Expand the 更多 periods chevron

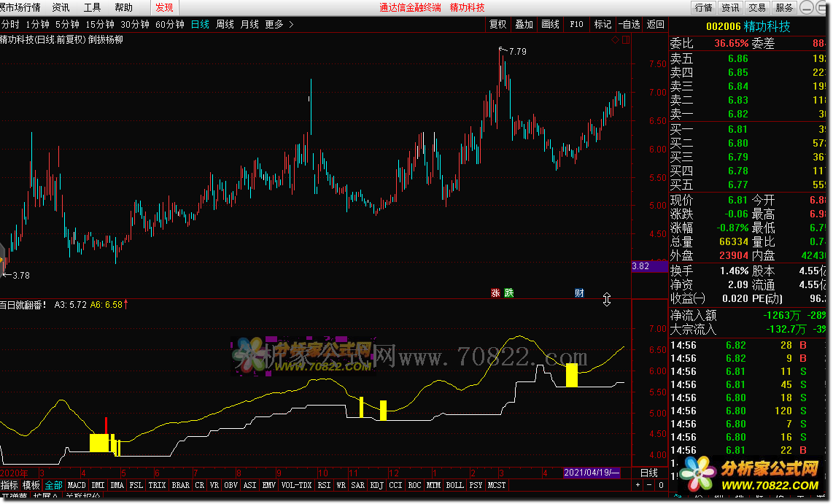point(290,24)
